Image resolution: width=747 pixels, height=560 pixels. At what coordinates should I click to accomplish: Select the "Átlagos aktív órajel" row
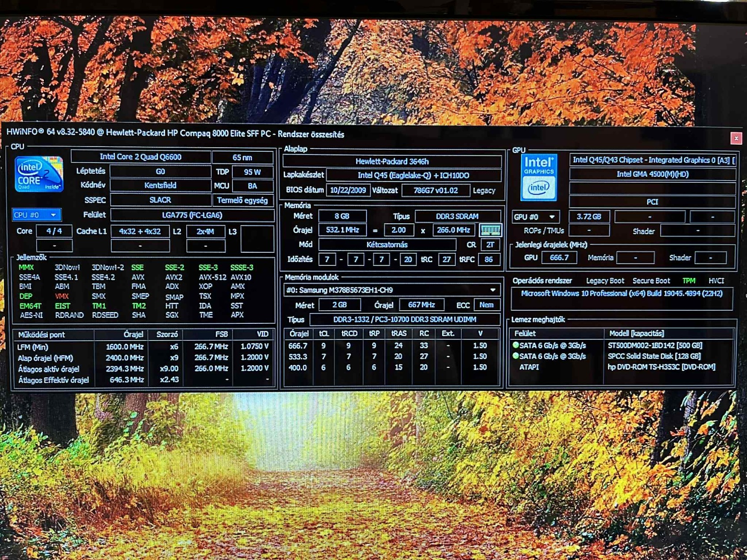[143, 368]
